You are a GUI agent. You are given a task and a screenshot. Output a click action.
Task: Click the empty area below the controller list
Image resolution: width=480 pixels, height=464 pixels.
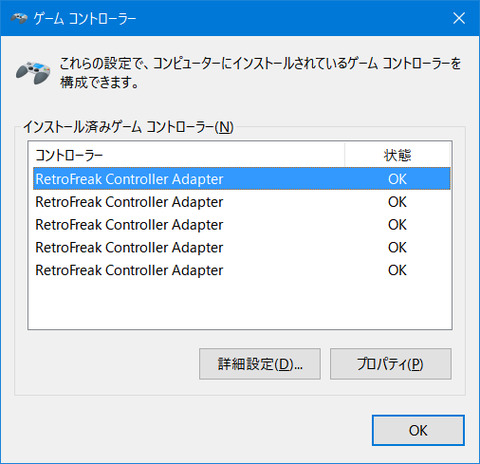[x=240, y=305]
